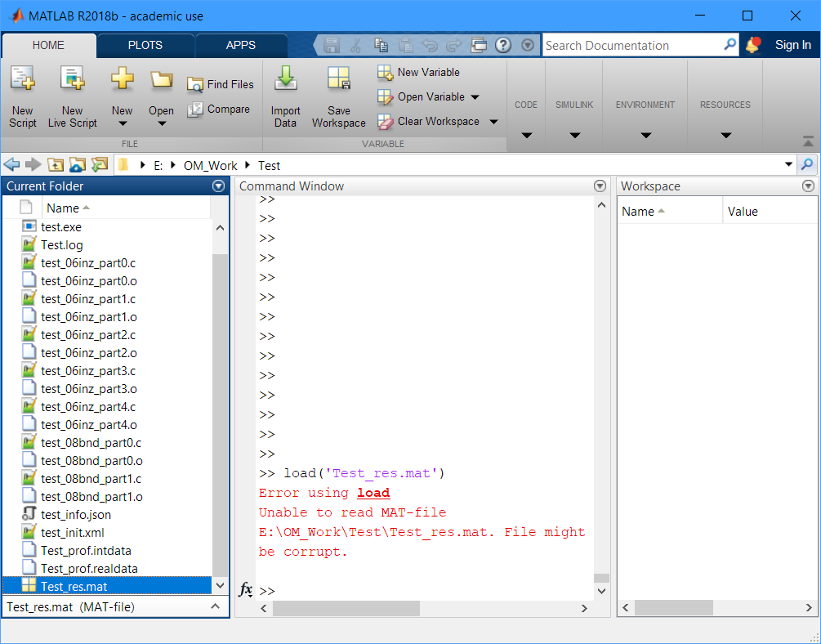Click Find Files
The image size is (821, 644).
pyautogui.click(x=221, y=84)
